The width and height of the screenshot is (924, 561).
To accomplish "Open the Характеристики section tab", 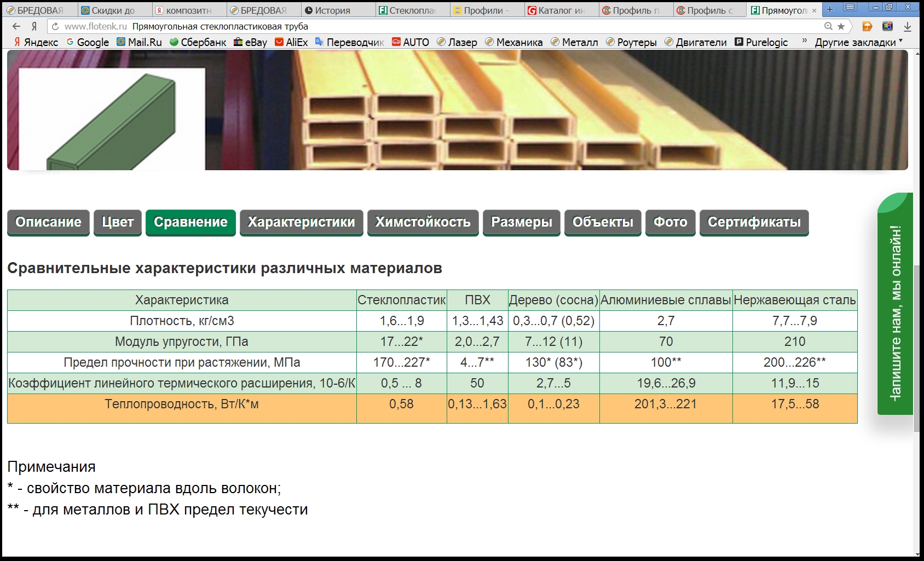I will pyautogui.click(x=302, y=222).
